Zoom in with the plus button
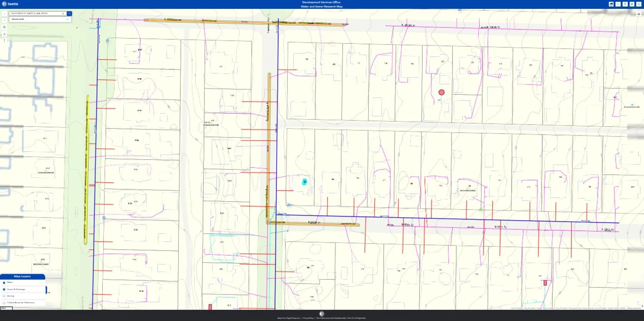 (x=4, y=13)
